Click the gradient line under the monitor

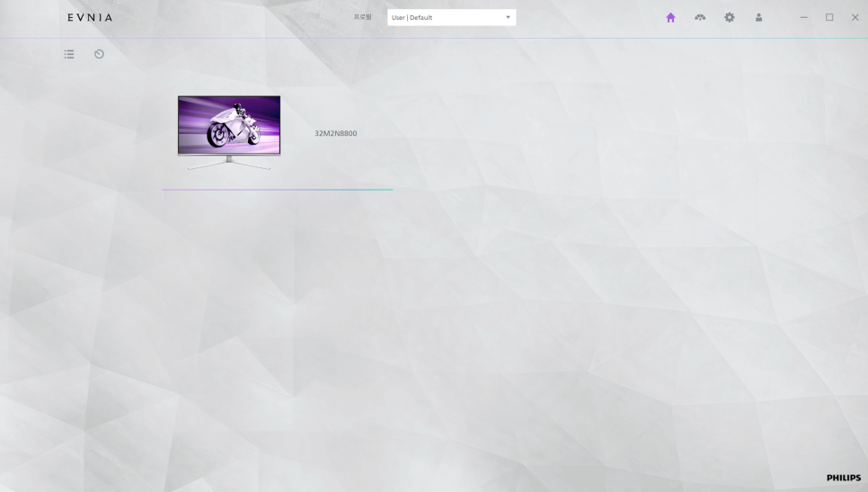point(277,190)
